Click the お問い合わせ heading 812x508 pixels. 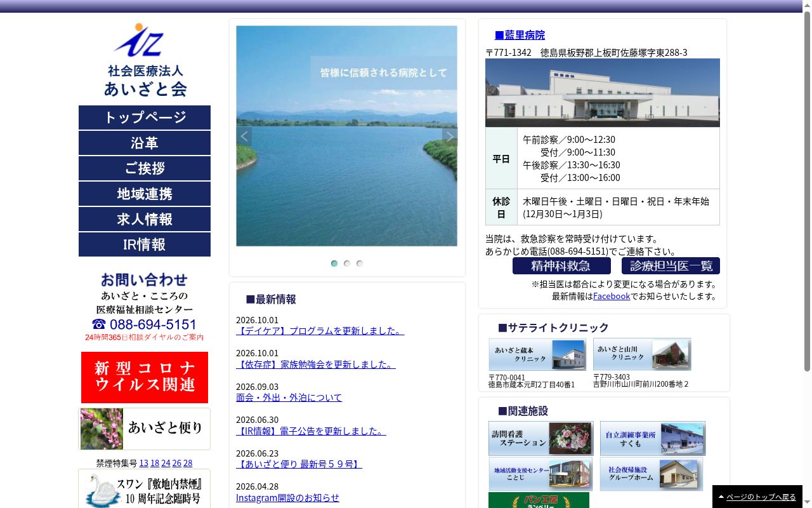click(145, 279)
